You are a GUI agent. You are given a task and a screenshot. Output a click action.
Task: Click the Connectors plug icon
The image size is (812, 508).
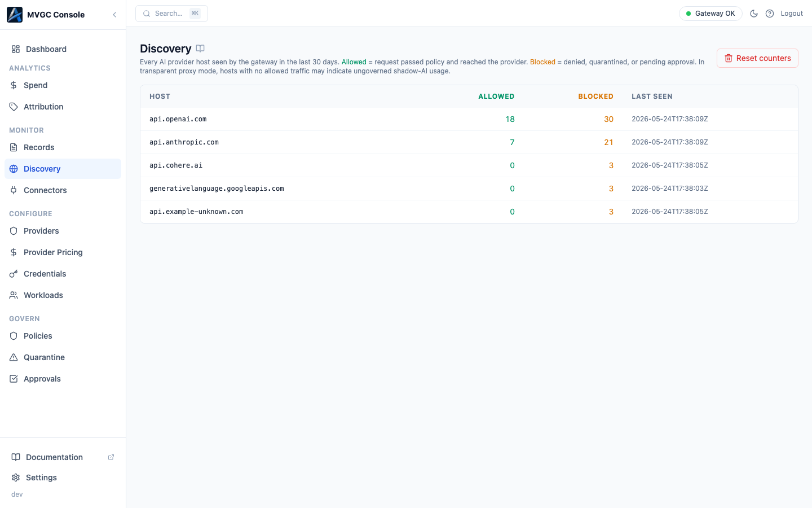click(x=14, y=190)
